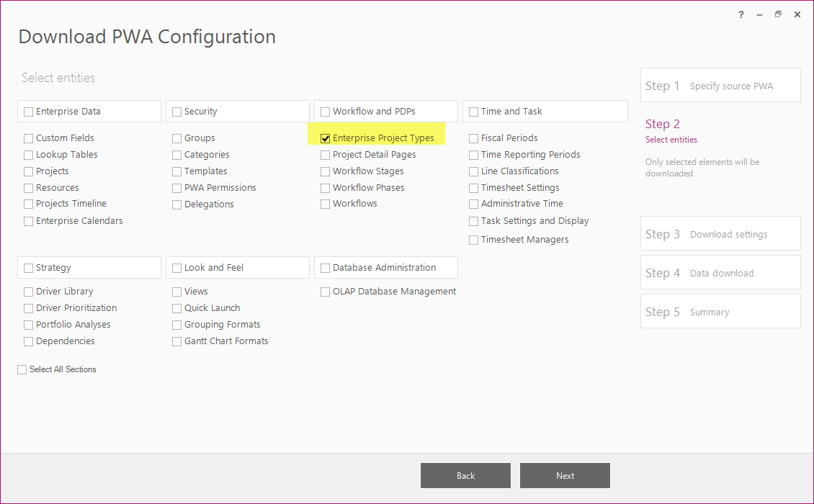Close the Download PWA Configuration window
814x504 pixels.
click(797, 14)
